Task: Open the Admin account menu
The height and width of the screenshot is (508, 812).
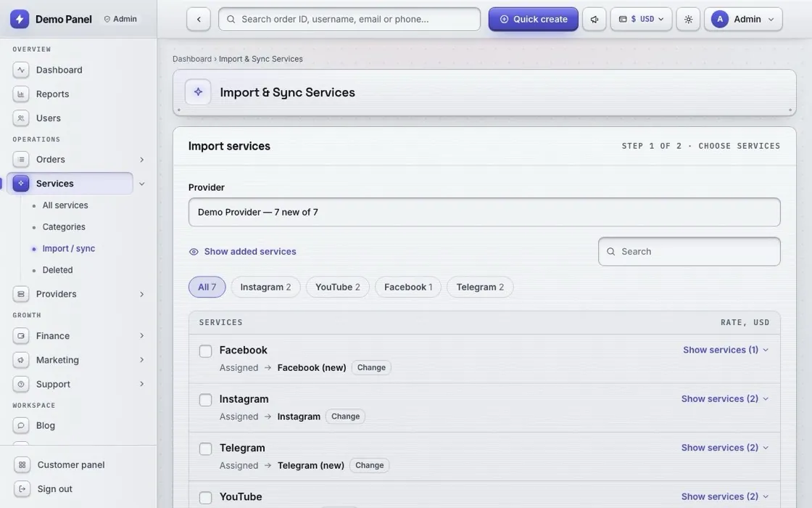Action: (743, 19)
